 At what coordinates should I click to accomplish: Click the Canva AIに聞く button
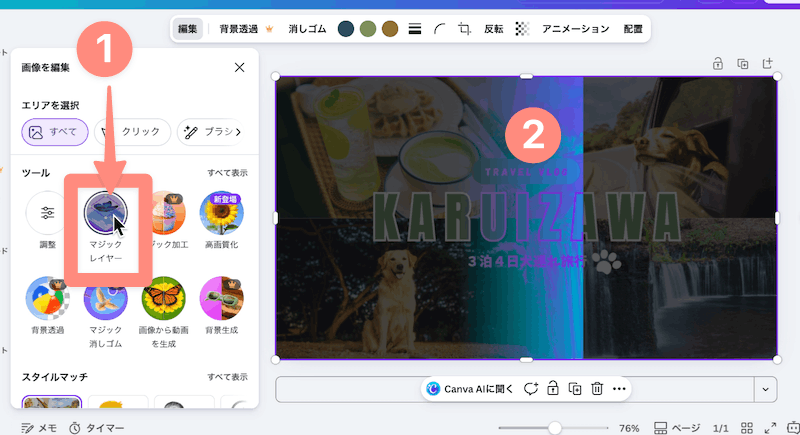470,389
